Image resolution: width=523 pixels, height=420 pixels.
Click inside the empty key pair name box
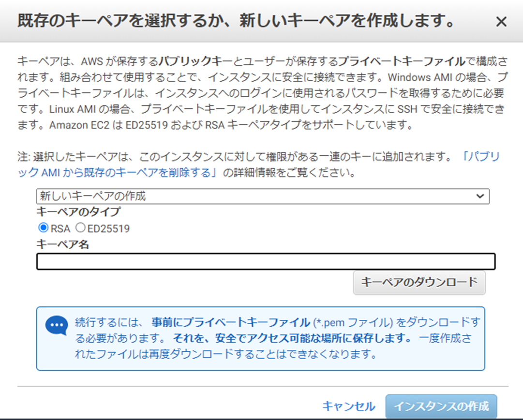click(x=266, y=261)
